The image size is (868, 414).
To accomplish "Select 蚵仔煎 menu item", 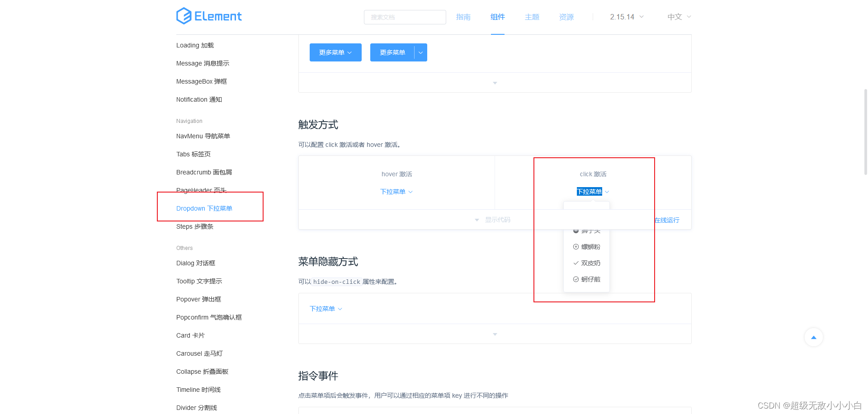I will click(x=587, y=279).
